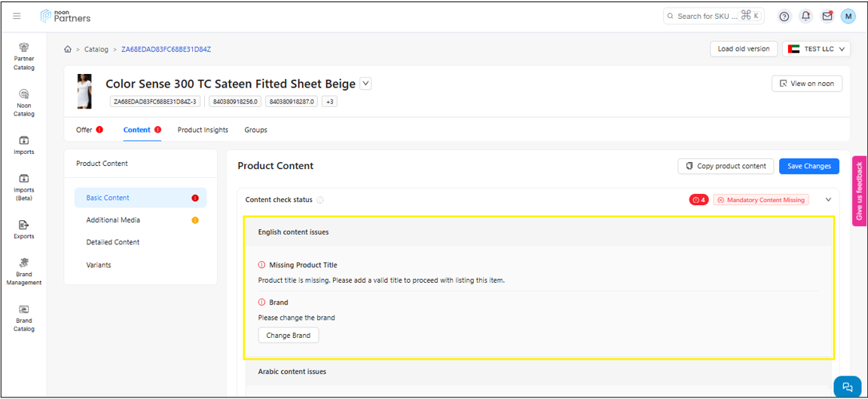Image resolution: width=868 pixels, height=399 pixels.
Task: Open the help question mark icon
Action: click(x=784, y=16)
